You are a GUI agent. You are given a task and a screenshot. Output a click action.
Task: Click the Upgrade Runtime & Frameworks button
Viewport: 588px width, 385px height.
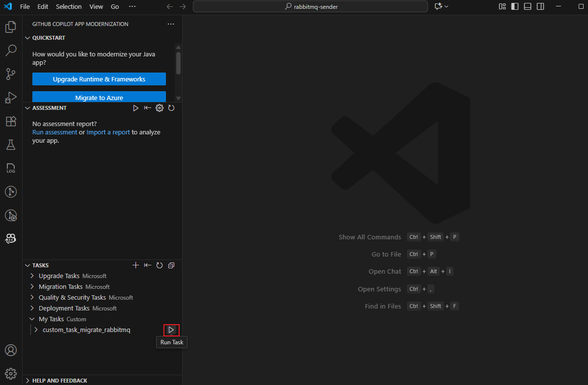(x=99, y=78)
